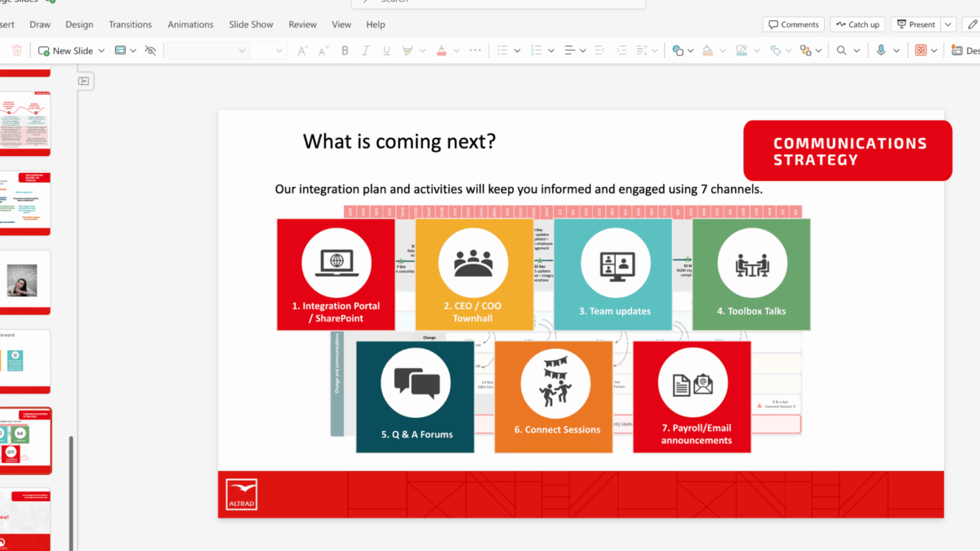Screen dimensions: 980x551
Task: Click the Catch up button
Action: [857, 24]
